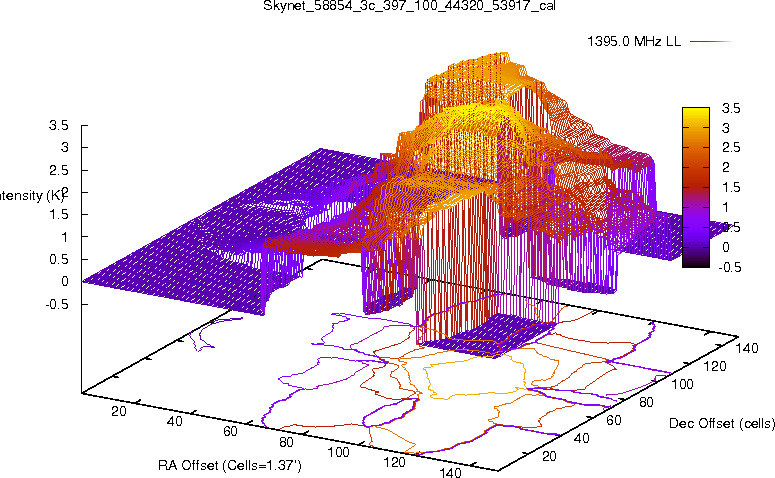Screen dimensions: 775x478
Task: Select the legend label 1395.0 MHz LL
Action: [x=634, y=42]
